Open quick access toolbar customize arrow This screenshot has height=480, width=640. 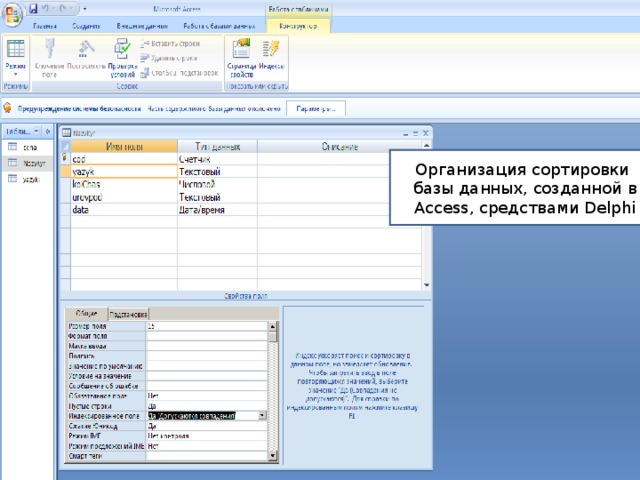pyautogui.click(x=84, y=9)
